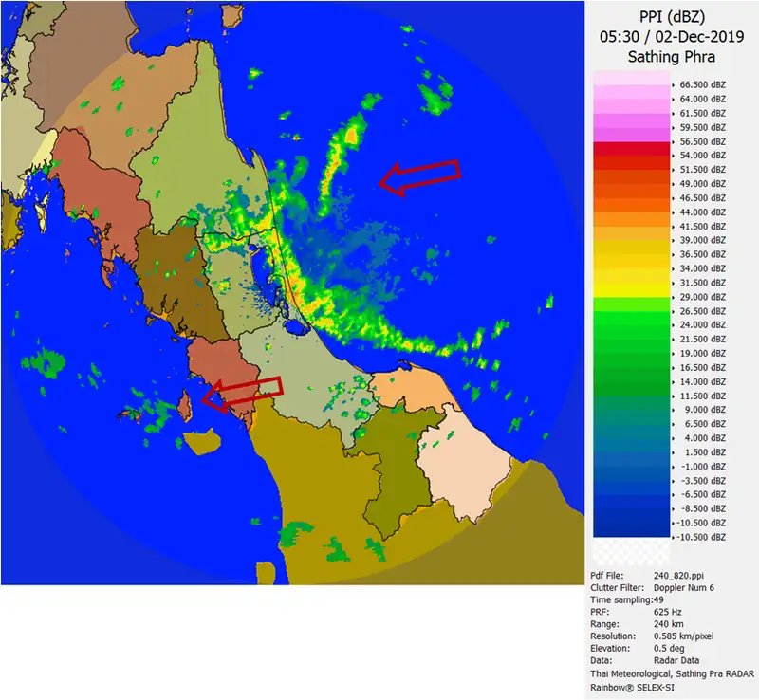
Task: Click 'Thai Meteorological, Sathing Pra RADAR' text
Action: [x=672, y=673]
